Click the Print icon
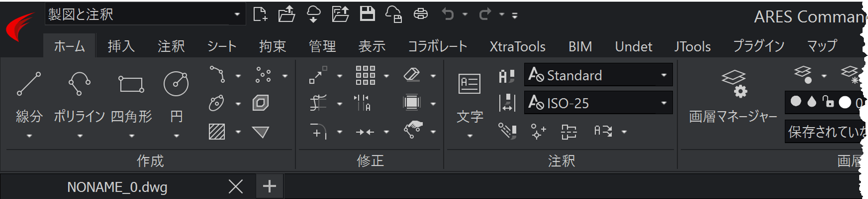Screen dimensions: 868x199 tap(421, 15)
